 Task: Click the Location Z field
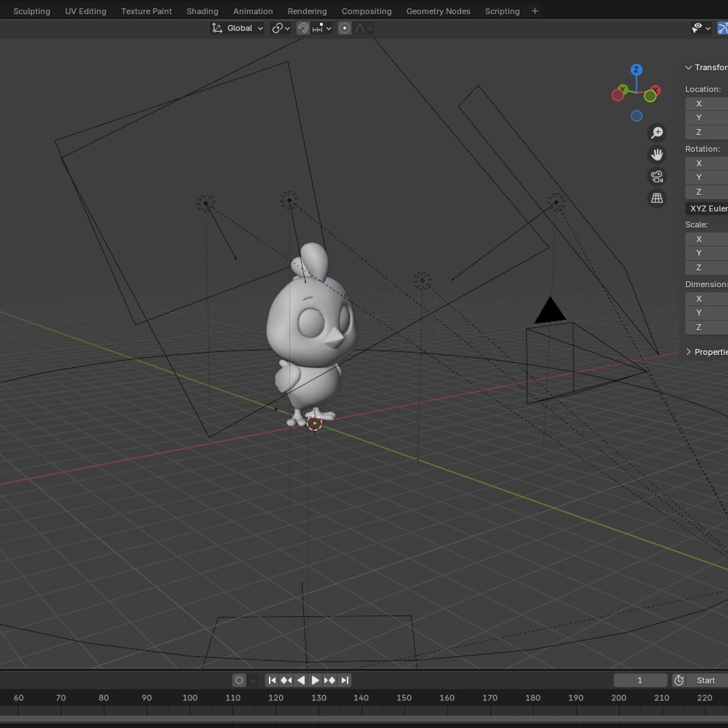click(706, 132)
